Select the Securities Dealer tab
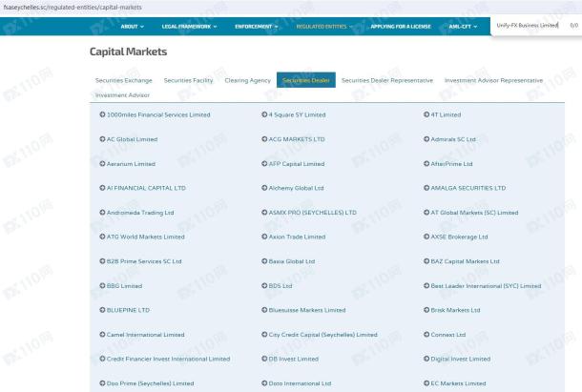Image resolution: width=582 pixels, height=392 pixels. (x=306, y=80)
